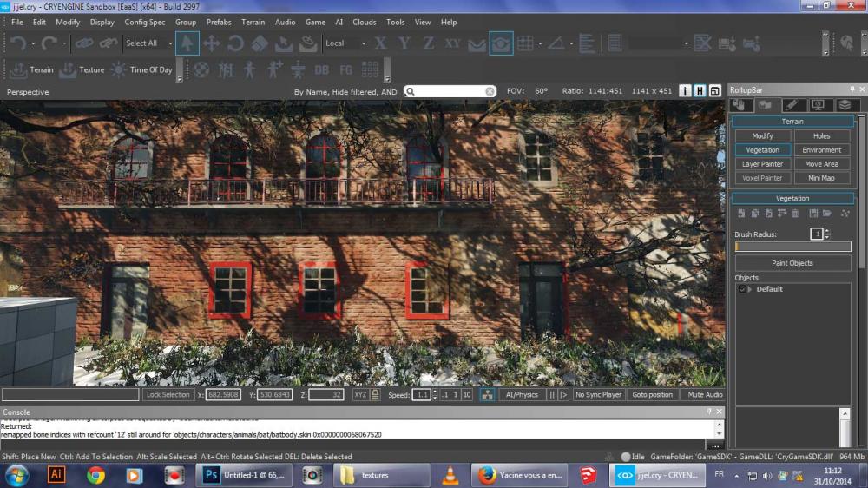Expand the Default vegetation group
Viewport: 868px width, 488px height.
pos(750,289)
